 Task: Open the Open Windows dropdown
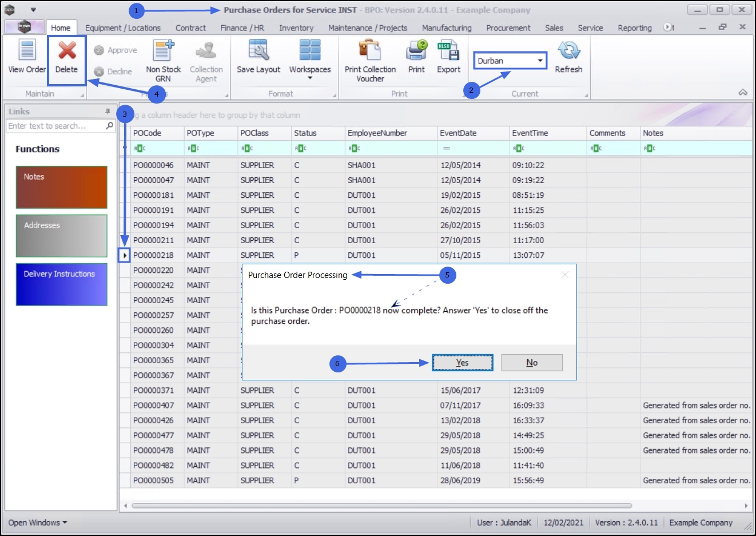pyautogui.click(x=38, y=522)
